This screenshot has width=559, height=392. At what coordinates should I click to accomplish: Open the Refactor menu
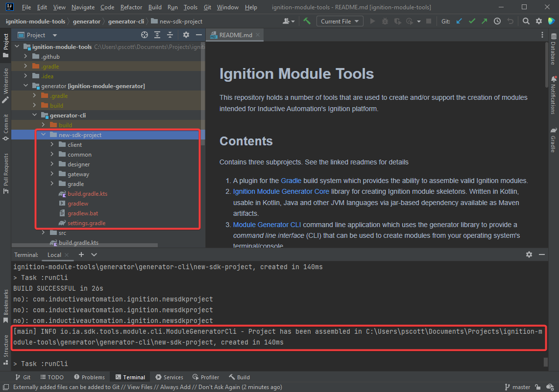coord(131,7)
